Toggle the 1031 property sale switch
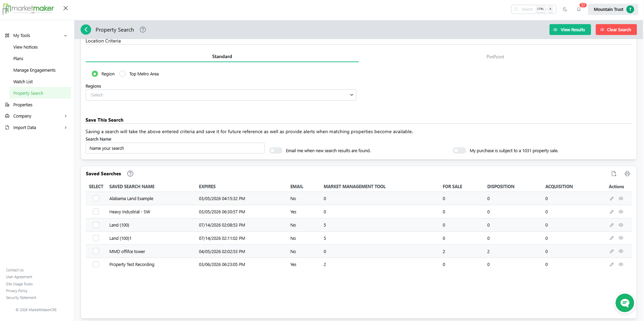Image resolution: width=644 pixels, height=321 pixels. pos(459,150)
